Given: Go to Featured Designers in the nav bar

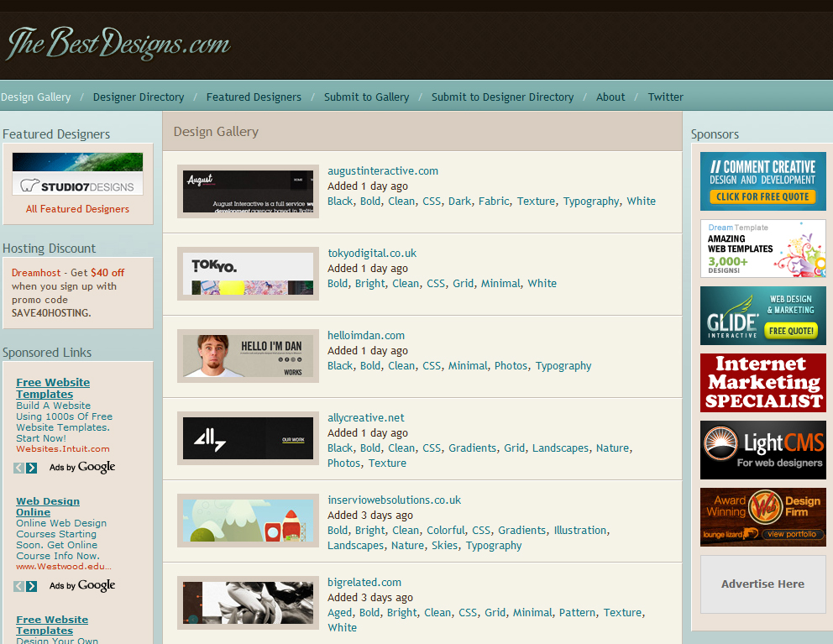Looking at the screenshot, I should coord(254,97).
